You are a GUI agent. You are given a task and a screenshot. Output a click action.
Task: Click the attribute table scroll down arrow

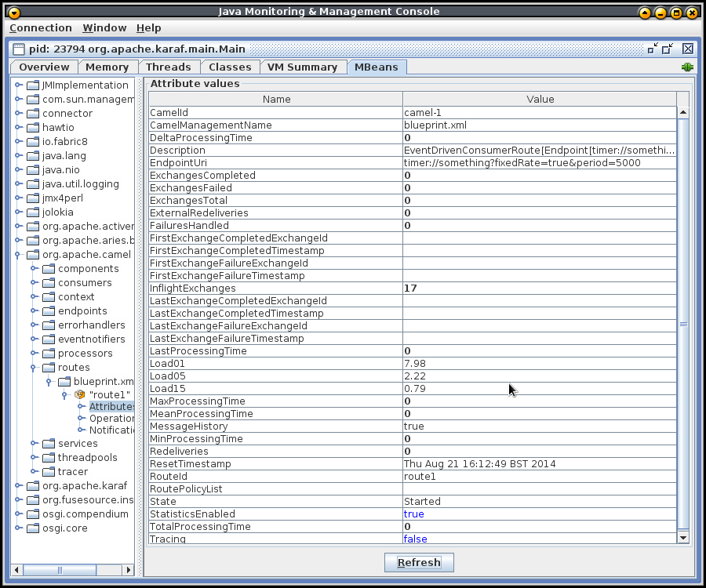[682, 537]
